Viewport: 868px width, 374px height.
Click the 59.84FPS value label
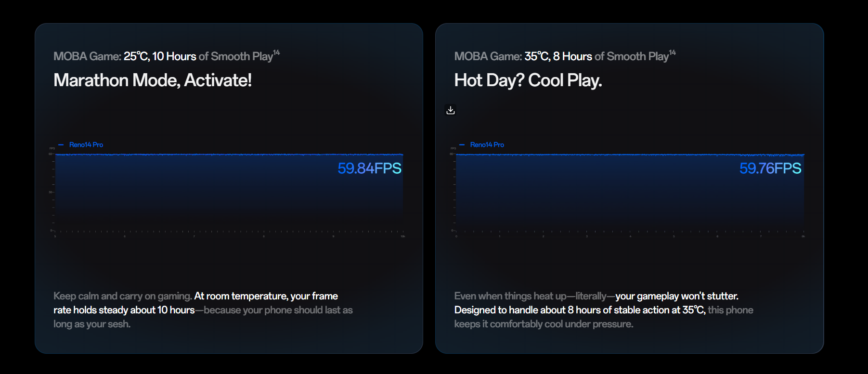click(x=369, y=168)
